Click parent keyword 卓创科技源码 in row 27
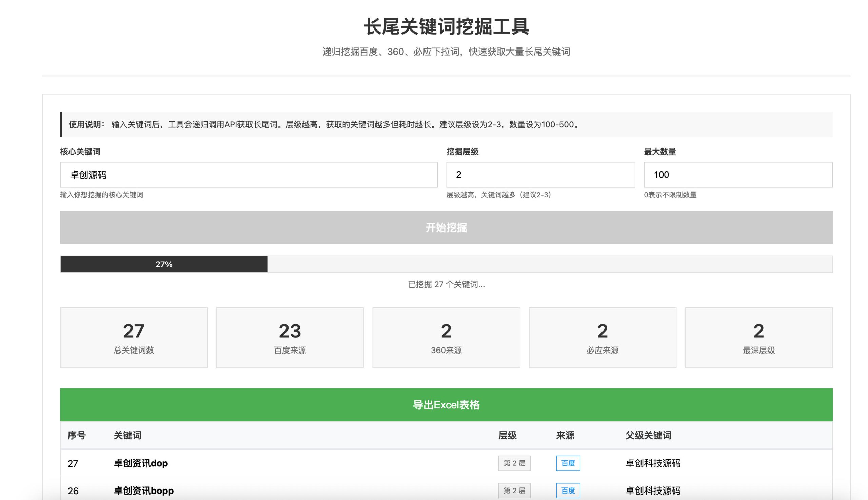The width and height of the screenshot is (868, 500). pyautogui.click(x=653, y=463)
